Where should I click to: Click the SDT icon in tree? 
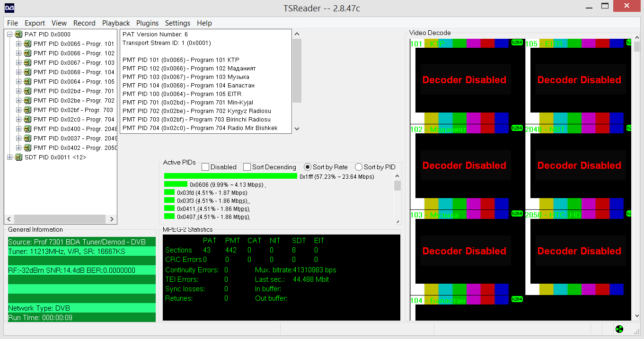18,157
